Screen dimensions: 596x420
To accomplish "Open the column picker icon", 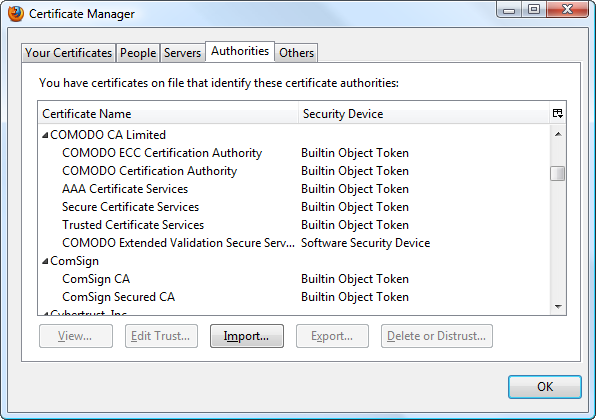I will pyautogui.click(x=558, y=113).
